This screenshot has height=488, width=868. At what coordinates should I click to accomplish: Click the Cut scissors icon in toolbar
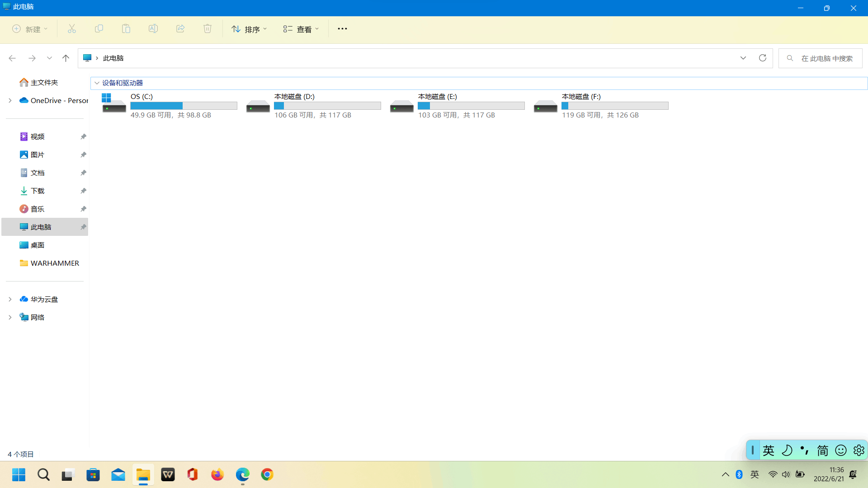click(x=72, y=29)
